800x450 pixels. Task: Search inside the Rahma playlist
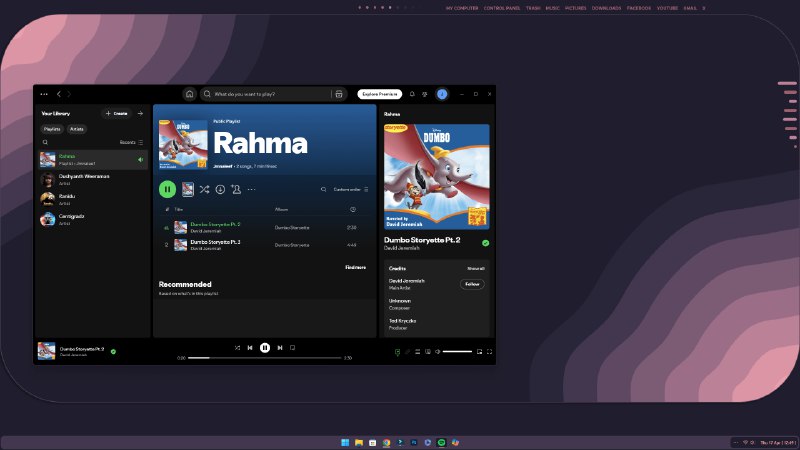pos(323,189)
